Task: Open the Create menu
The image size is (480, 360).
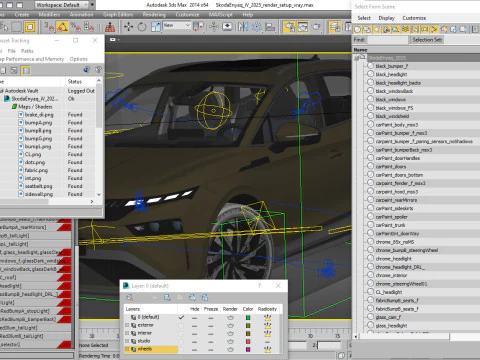Action: [x=22, y=15]
